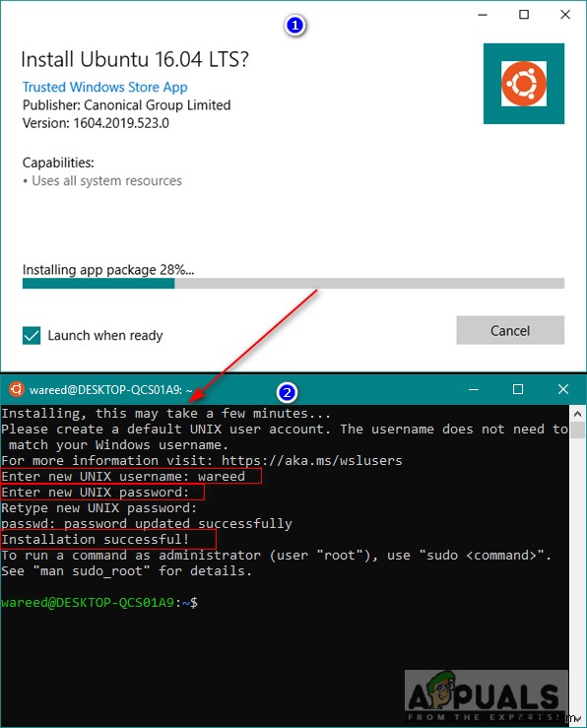Click the 'https://aka.ms/wslusers' URL in terminal
Screen dimensions: 587x728
click(x=312, y=461)
